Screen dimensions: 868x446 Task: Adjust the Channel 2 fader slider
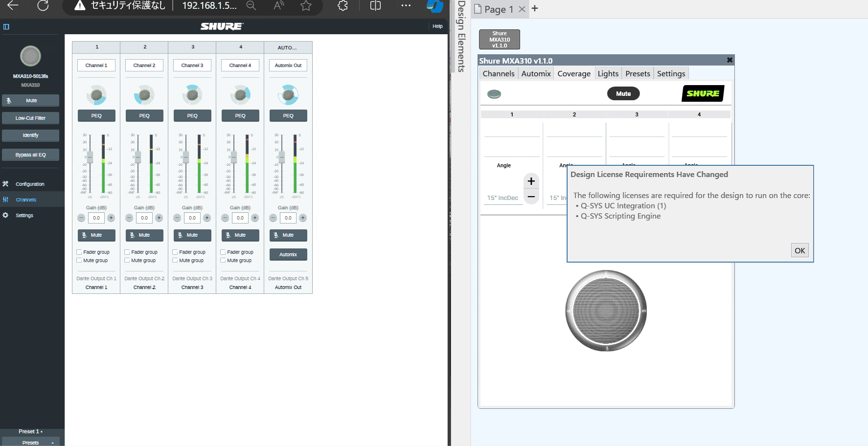(x=138, y=157)
